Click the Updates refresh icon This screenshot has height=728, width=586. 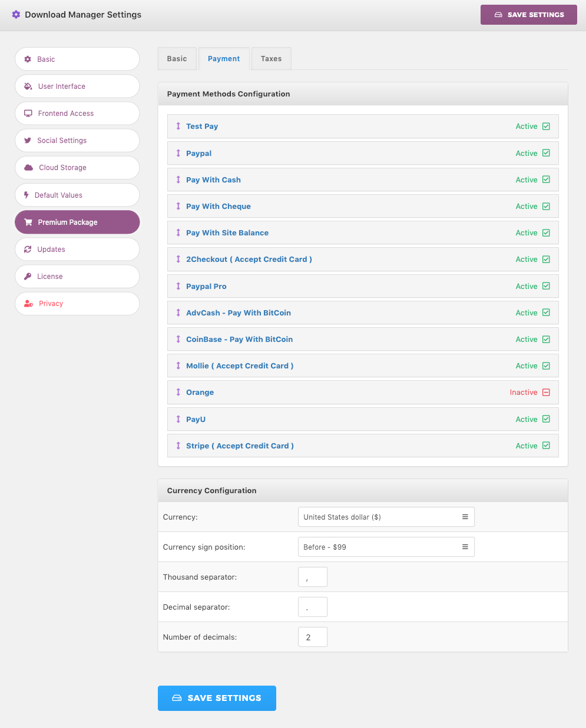coord(28,249)
